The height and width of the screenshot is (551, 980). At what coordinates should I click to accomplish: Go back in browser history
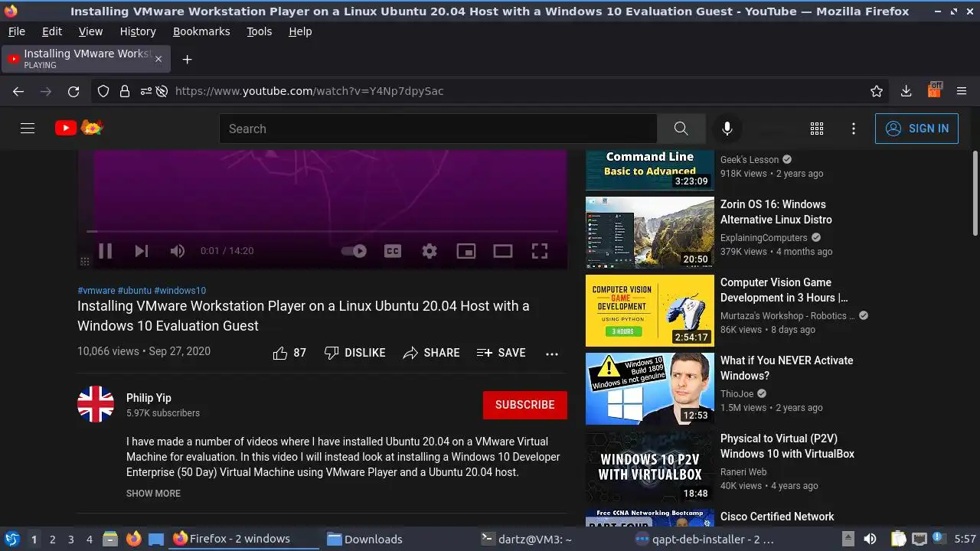pos(18,91)
